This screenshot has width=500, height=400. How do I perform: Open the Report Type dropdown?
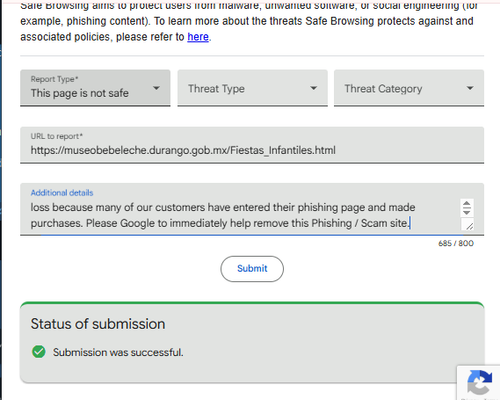tap(95, 88)
